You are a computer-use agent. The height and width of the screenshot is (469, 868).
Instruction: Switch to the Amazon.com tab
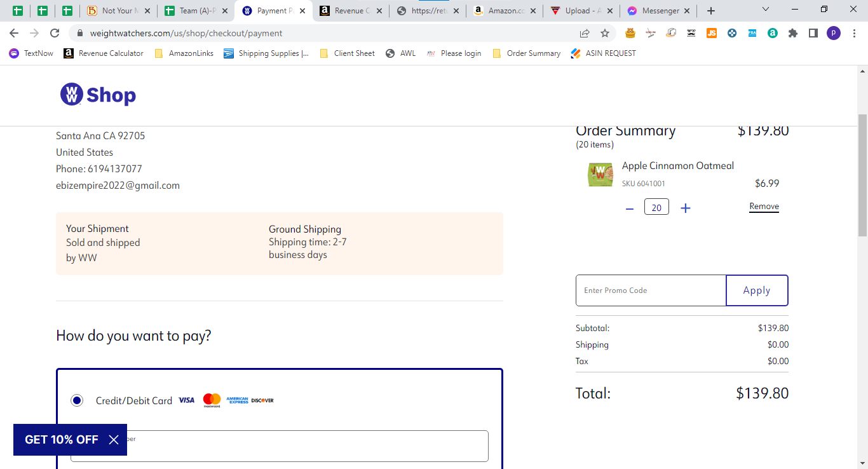tap(506, 11)
